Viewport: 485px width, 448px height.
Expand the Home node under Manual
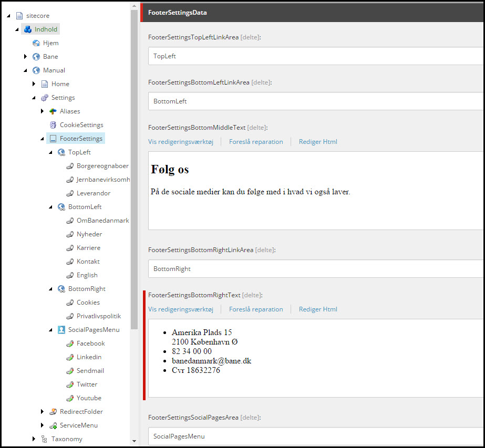pyautogui.click(x=34, y=84)
